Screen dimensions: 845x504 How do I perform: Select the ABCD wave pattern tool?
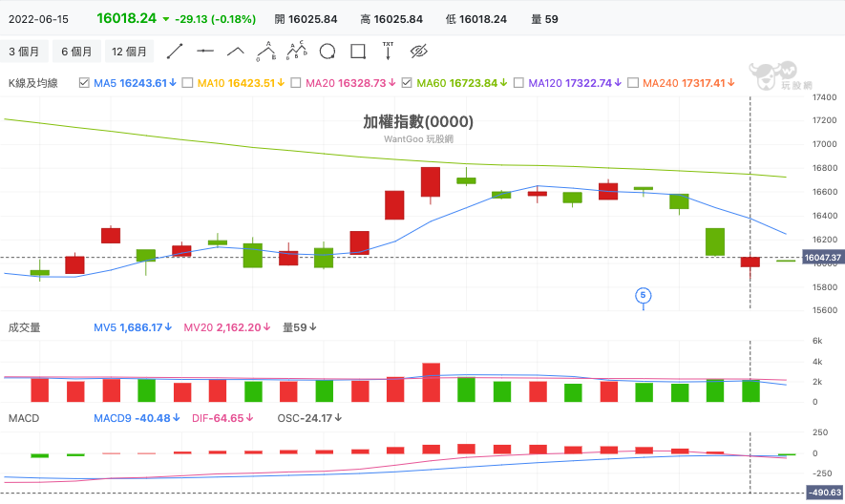[x=296, y=51]
